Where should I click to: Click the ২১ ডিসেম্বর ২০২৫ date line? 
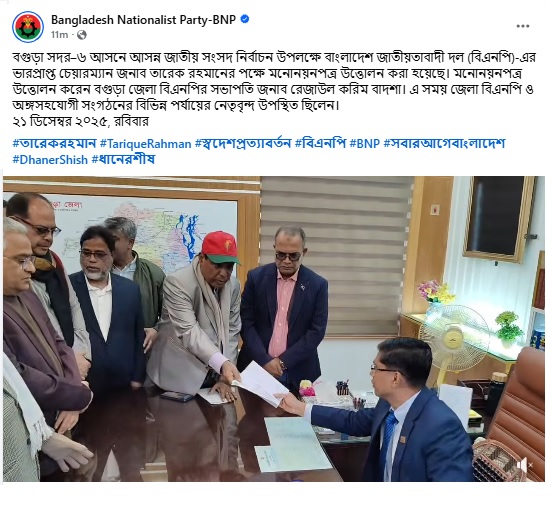pos(81,121)
